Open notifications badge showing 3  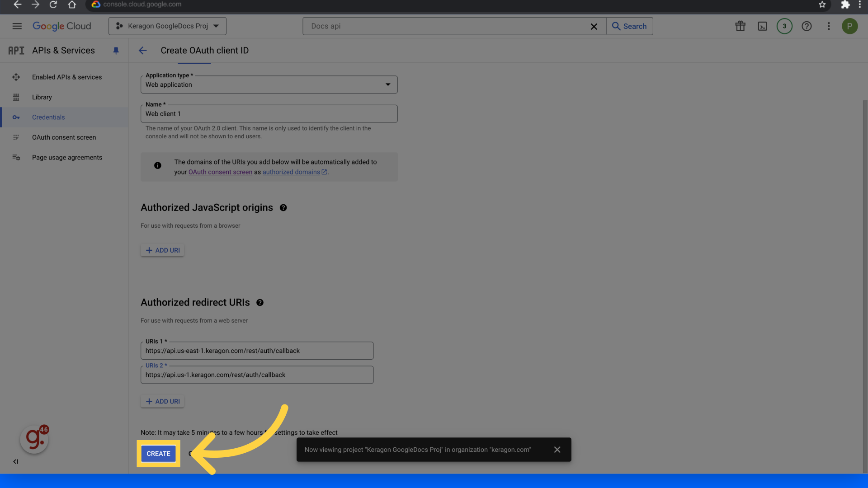coord(784,26)
